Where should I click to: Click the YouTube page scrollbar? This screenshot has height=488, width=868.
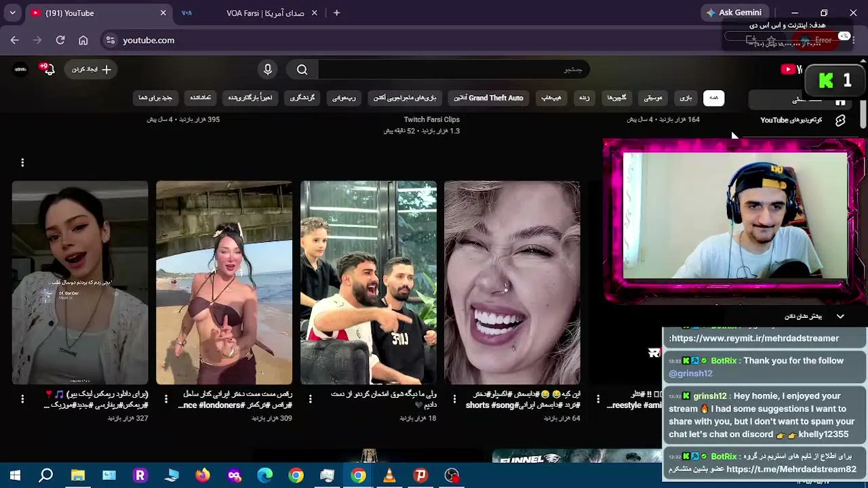(x=863, y=113)
